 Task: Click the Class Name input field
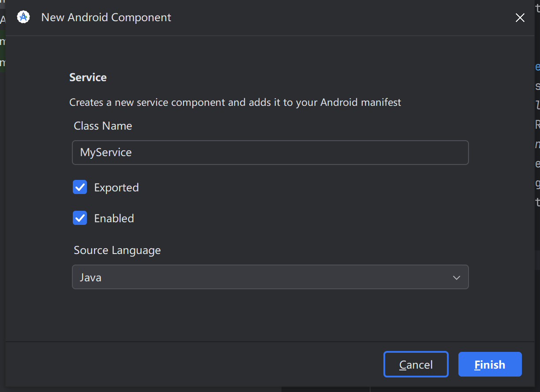tap(270, 153)
